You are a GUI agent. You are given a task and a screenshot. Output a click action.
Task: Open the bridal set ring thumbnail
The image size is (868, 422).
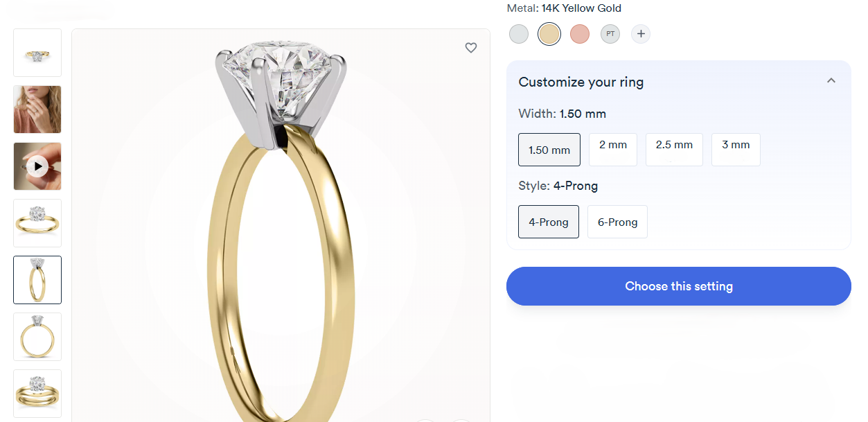[37, 393]
